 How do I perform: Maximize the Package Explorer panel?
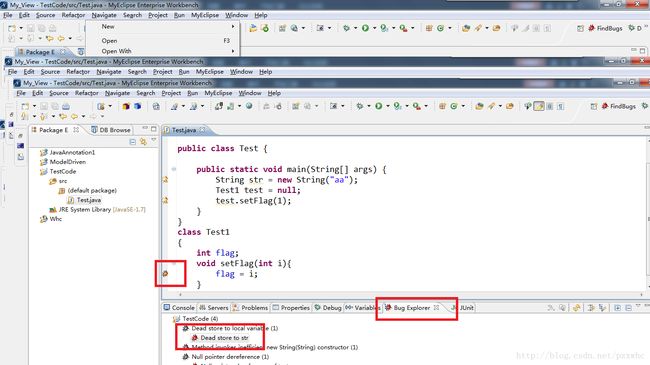[154, 129]
